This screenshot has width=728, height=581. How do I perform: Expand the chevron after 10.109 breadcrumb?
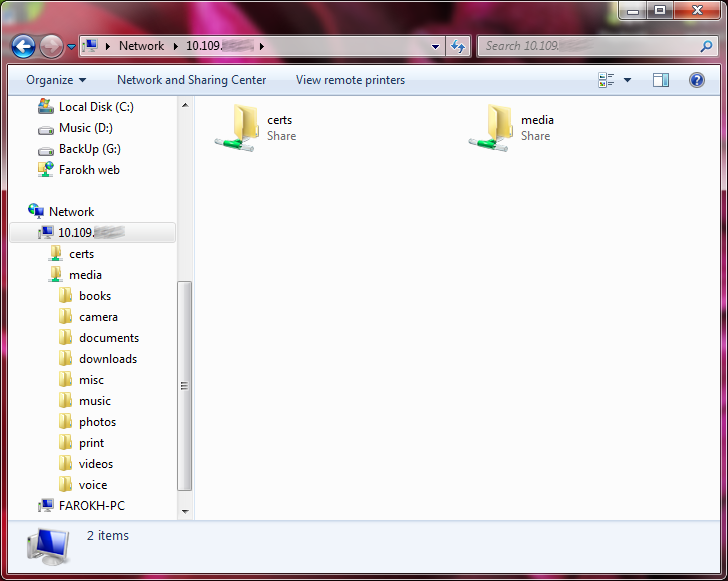pyautogui.click(x=262, y=46)
